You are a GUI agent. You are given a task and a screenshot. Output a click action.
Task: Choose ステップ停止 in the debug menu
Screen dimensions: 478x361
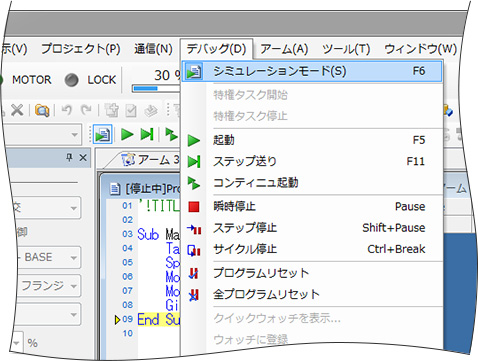(x=312, y=228)
